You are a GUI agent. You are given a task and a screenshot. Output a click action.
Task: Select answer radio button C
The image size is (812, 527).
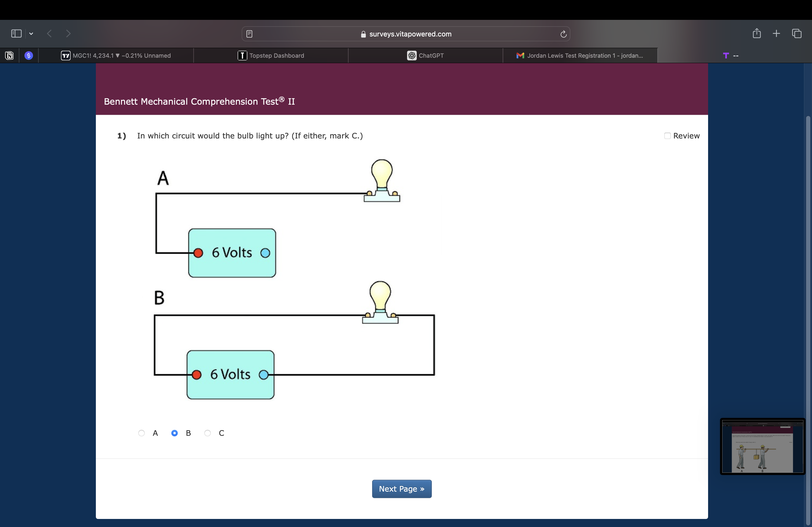[208, 433]
